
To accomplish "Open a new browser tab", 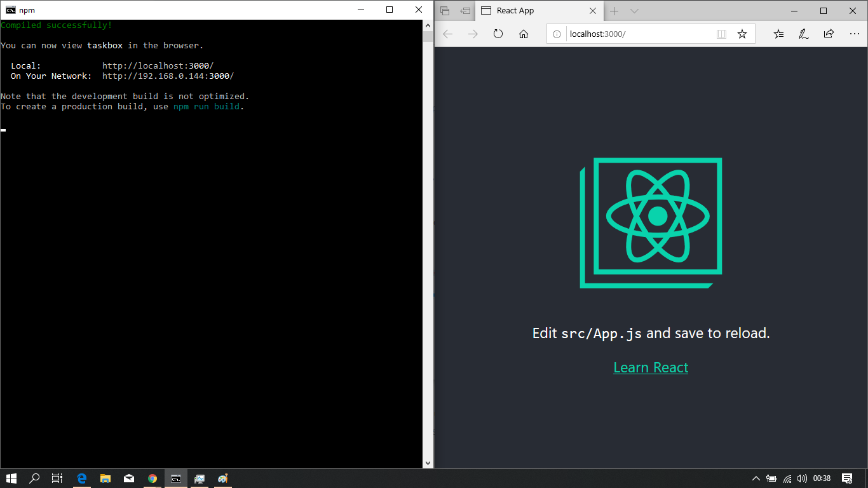I will pos(614,11).
